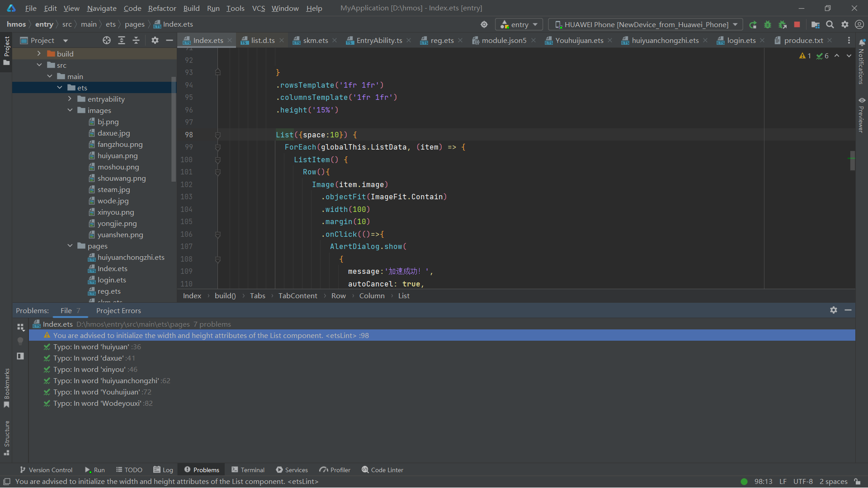This screenshot has height=488, width=868.
Task: Expand the entryability folder
Action: click(70, 99)
